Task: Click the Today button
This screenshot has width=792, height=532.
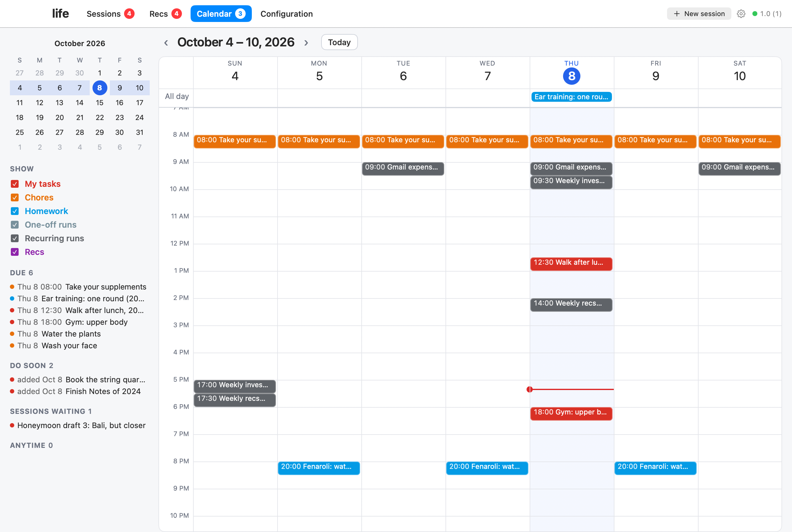Action: click(x=339, y=42)
